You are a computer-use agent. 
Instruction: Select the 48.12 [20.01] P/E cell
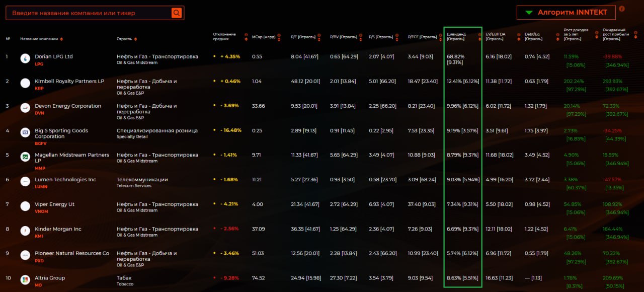click(305, 81)
